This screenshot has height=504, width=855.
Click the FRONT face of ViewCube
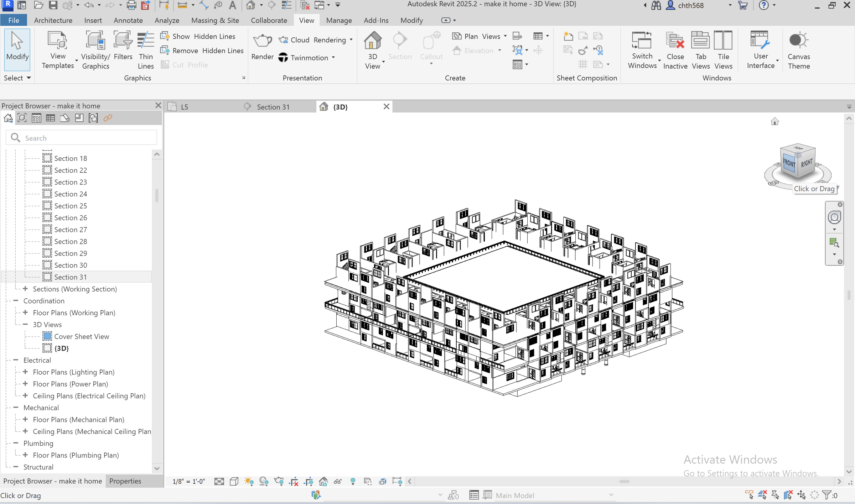[x=789, y=163]
